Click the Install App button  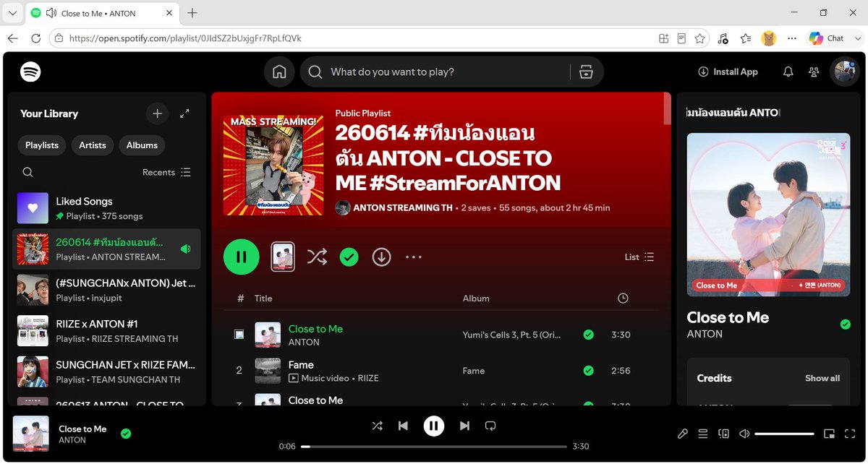[728, 72]
